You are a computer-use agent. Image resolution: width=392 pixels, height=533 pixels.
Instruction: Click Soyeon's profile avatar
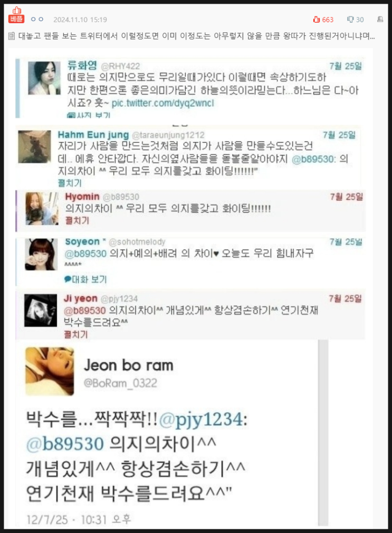point(41,254)
